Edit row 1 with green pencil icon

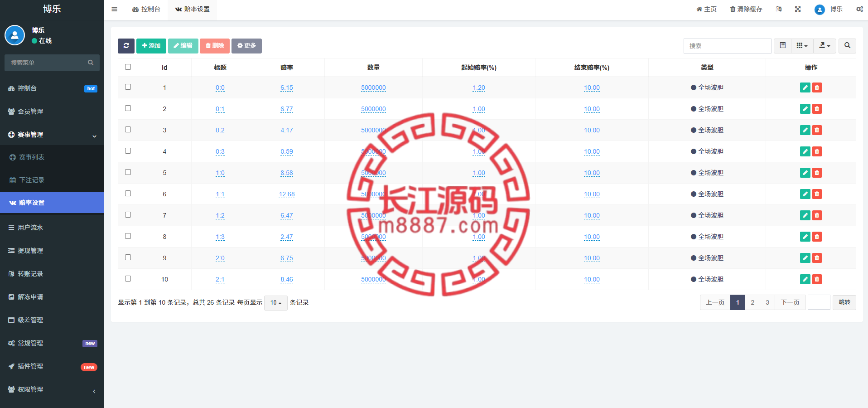[x=805, y=87]
